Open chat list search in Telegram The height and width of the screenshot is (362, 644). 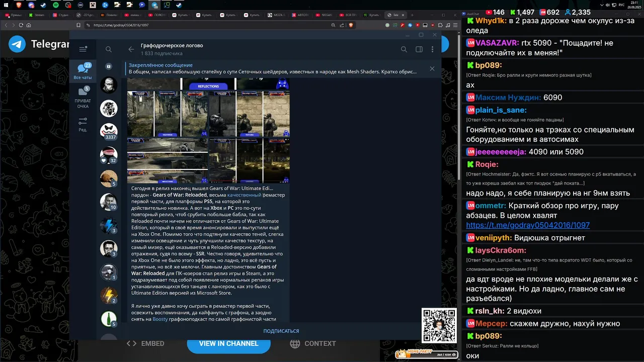109,49
